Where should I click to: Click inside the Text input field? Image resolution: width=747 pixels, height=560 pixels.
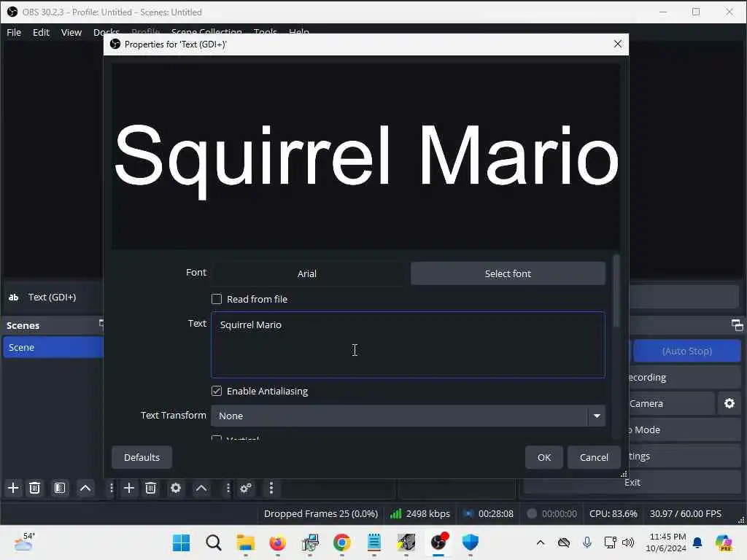click(x=408, y=345)
